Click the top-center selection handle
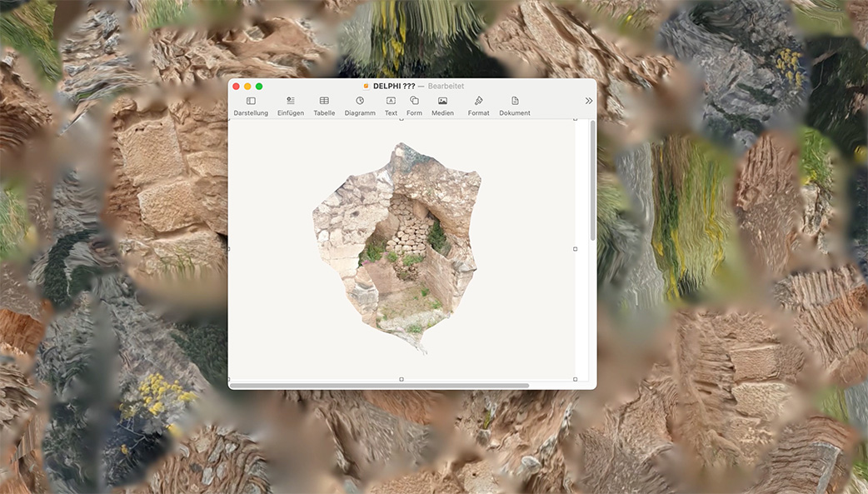 tap(402, 119)
